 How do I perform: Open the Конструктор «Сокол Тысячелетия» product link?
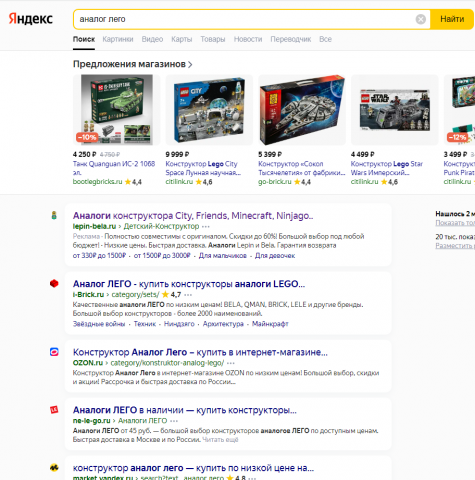pyautogui.click(x=302, y=168)
